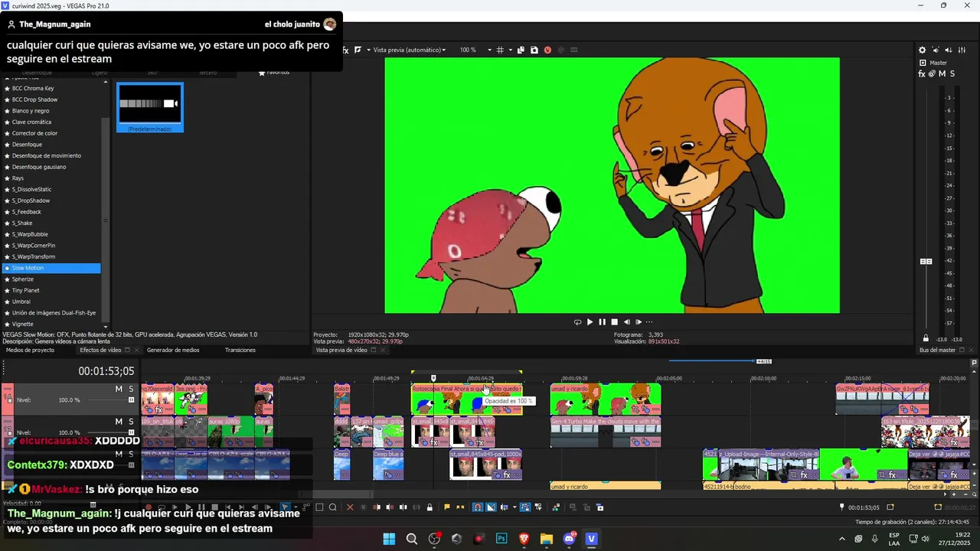This screenshot has width=980, height=551.
Task: Mute the second video track
Action: pos(119,422)
